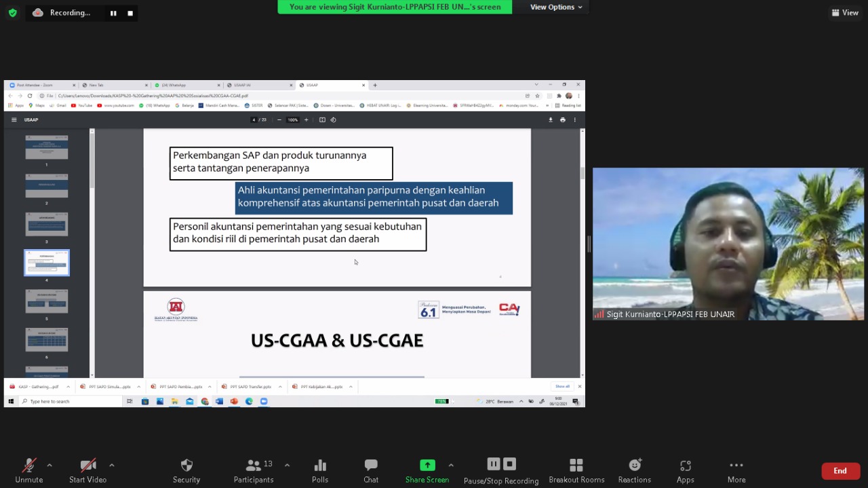
Task: Expand audio options next to Unmute
Action: [x=50, y=465]
